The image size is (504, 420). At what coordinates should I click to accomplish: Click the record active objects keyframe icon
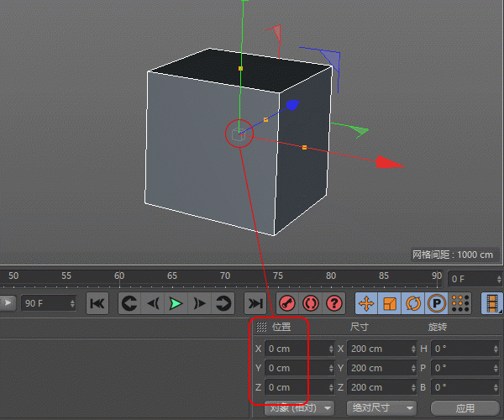(287, 303)
